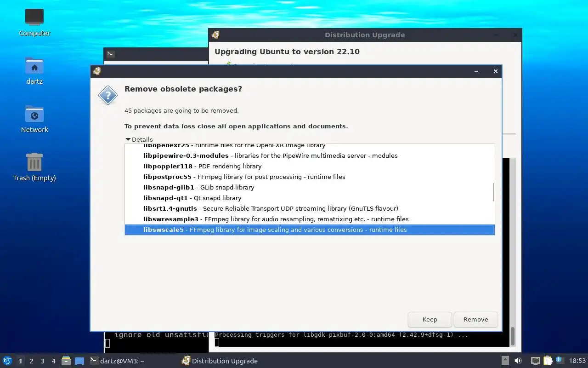Collapse the Details expander
The image size is (588, 368).
128,139
